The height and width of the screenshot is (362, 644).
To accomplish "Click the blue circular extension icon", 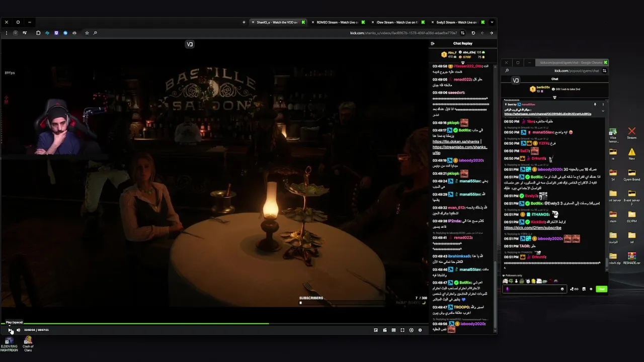I will (x=65, y=33).
